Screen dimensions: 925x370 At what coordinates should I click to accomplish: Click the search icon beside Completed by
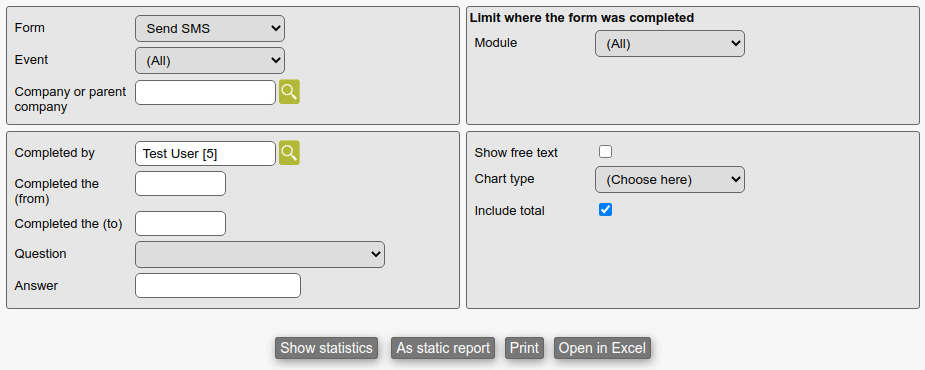289,153
